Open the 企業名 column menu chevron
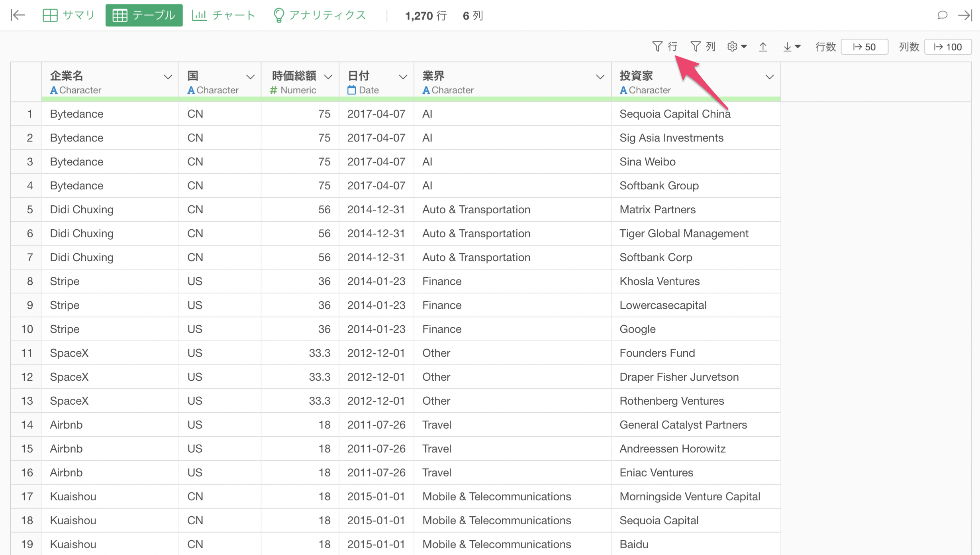The image size is (980, 555). click(168, 77)
